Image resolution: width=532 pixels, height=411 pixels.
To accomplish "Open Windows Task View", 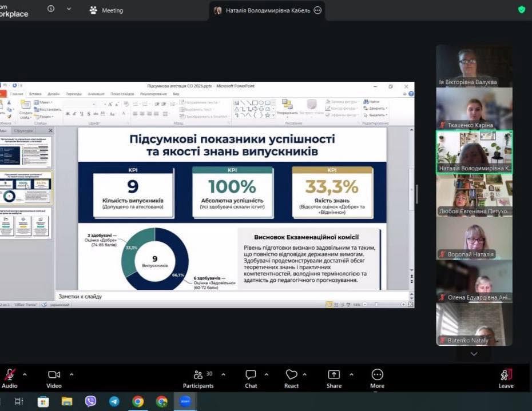I will click(x=19, y=402).
